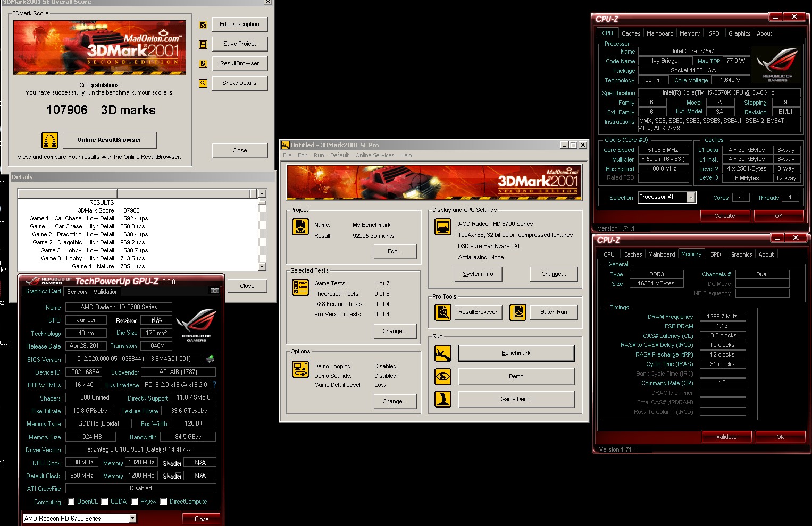Click the ROG logo in CPU-Z CPU window
The image size is (812, 526).
(x=777, y=64)
